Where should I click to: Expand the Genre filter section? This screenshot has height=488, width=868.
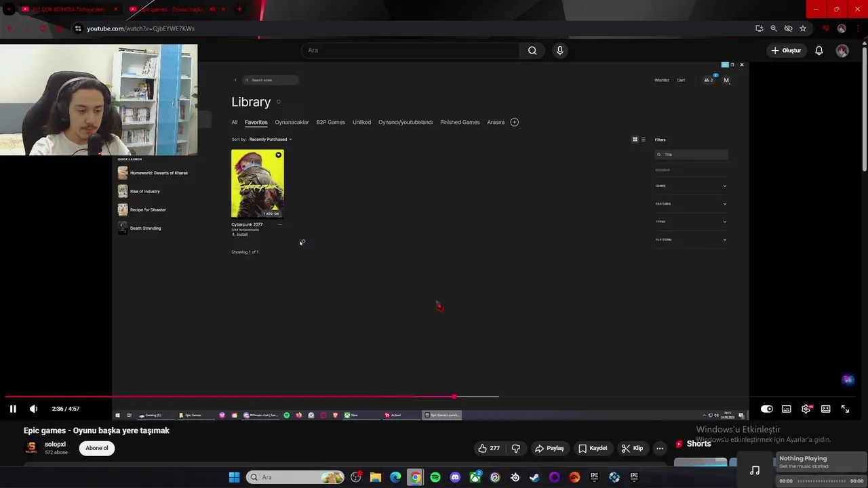point(691,186)
